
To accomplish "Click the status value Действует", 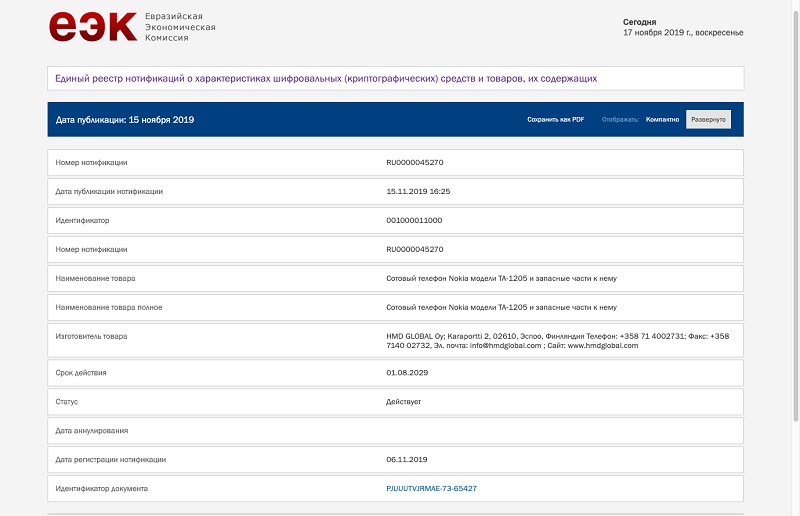I will click(x=404, y=402).
